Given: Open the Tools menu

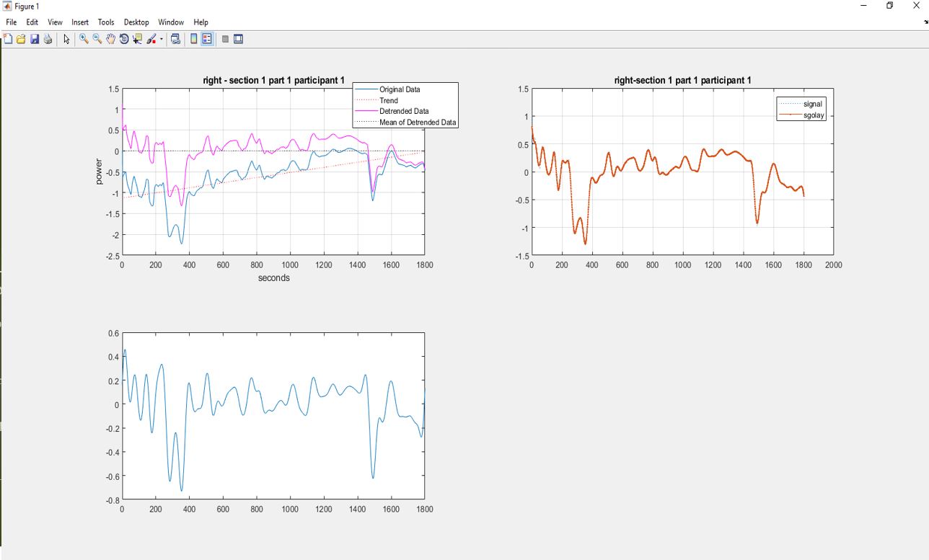Looking at the screenshot, I should pos(106,22).
